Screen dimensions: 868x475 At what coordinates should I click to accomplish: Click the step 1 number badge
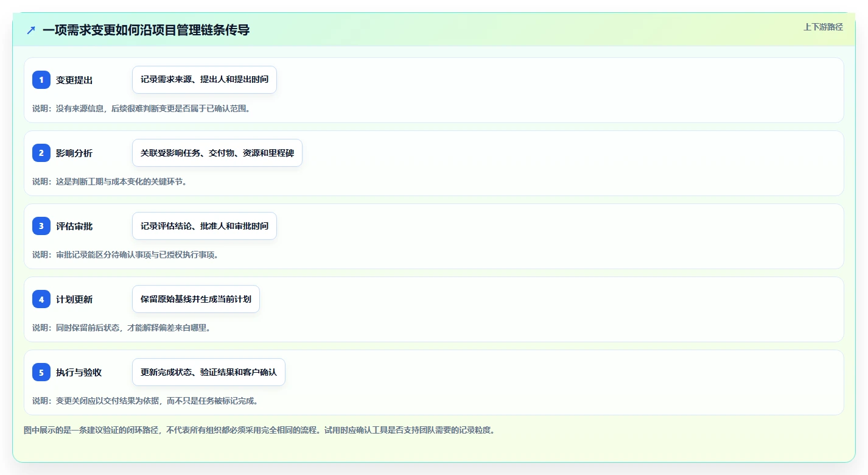[x=41, y=80]
